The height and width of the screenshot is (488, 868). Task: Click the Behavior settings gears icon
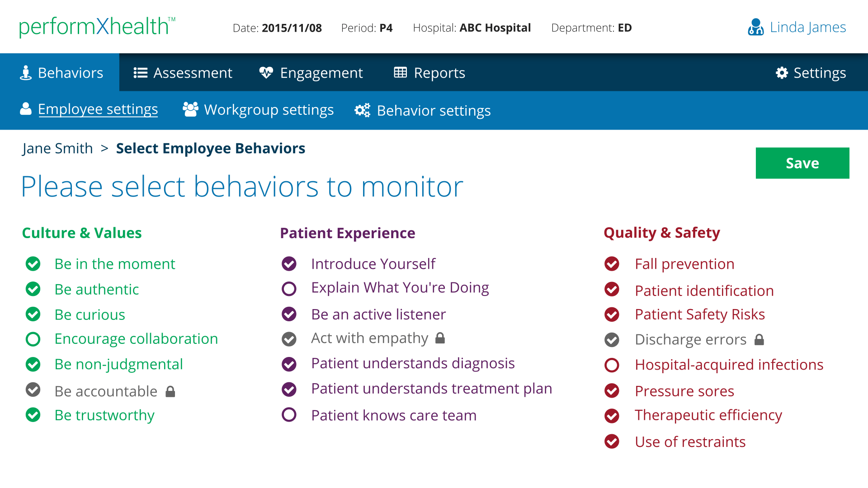pyautogui.click(x=362, y=110)
